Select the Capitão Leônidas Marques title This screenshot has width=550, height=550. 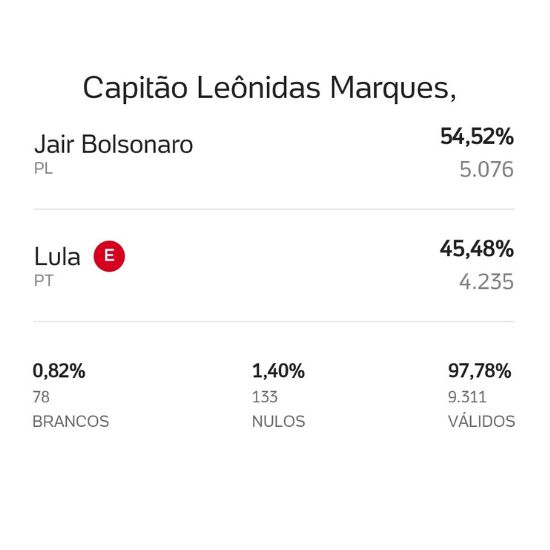[269, 88]
